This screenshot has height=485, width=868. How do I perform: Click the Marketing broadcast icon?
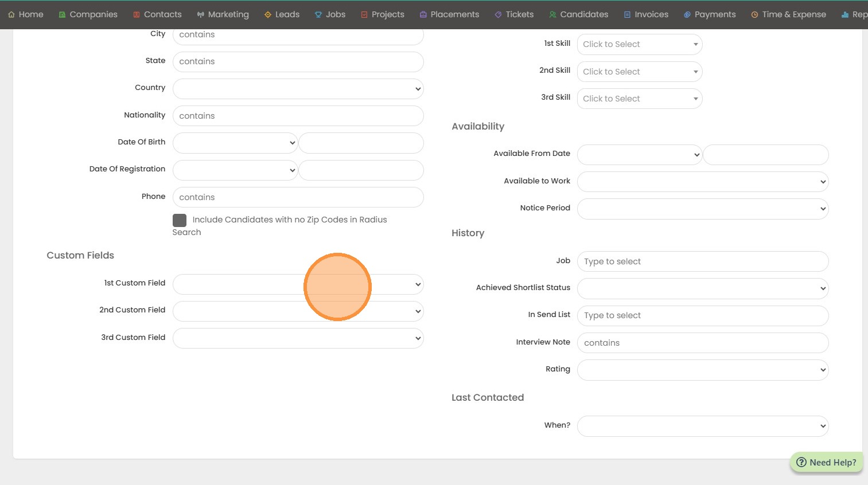click(x=200, y=15)
